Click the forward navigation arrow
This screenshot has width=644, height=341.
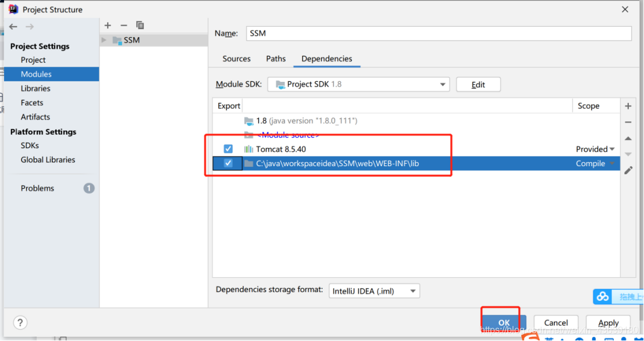pos(30,27)
